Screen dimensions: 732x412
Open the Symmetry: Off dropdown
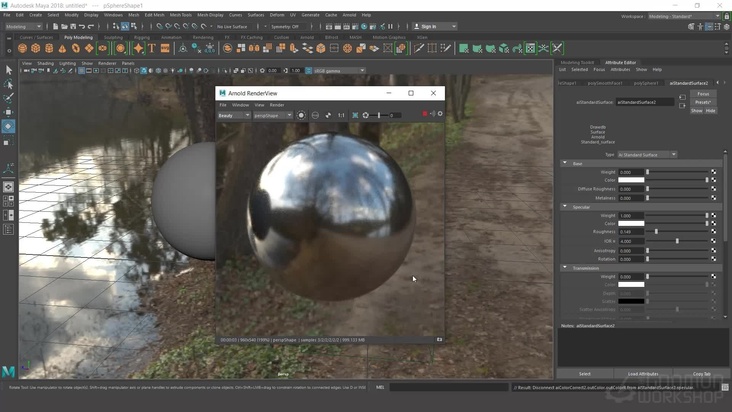point(288,27)
